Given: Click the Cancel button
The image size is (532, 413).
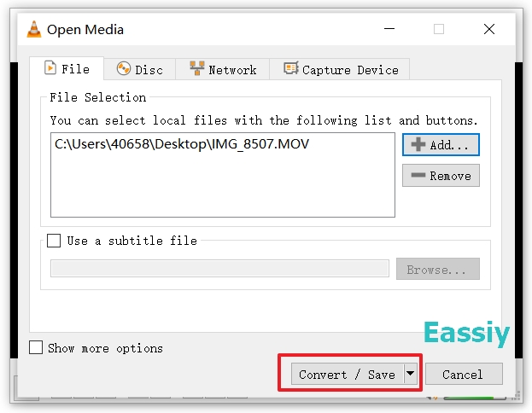Looking at the screenshot, I should 464,375.
